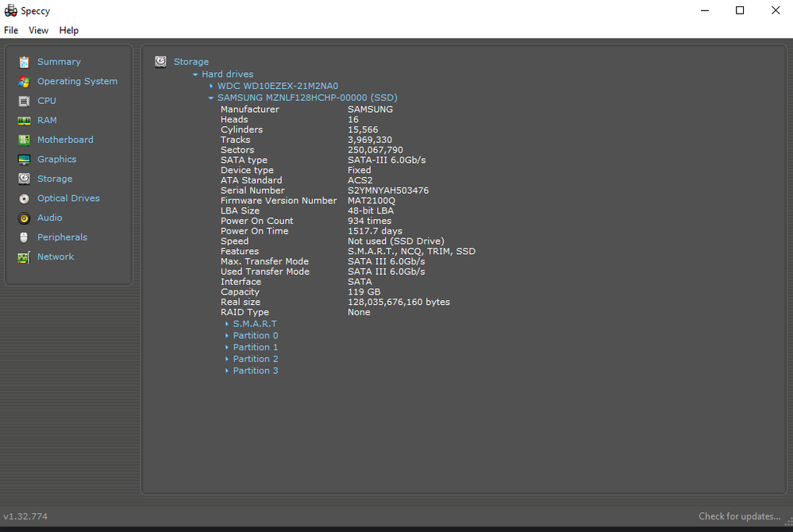Click the CPU chip icon

(24, 101)
